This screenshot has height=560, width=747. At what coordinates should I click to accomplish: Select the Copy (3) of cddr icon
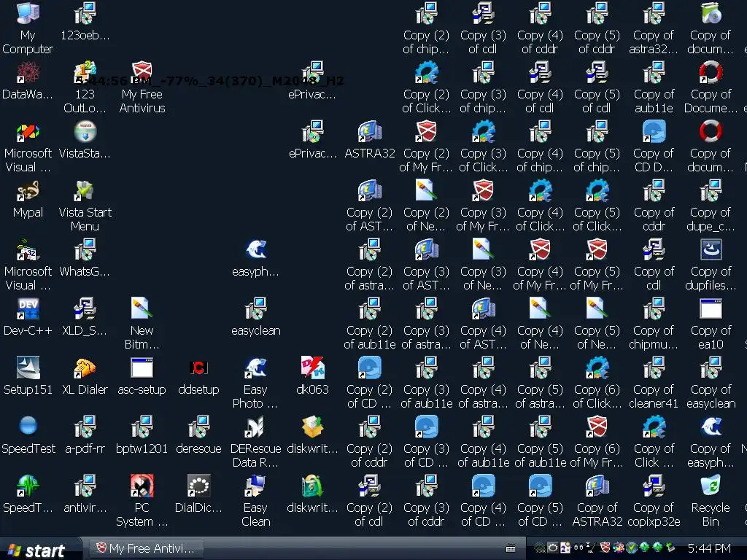[x=426, y=486]
